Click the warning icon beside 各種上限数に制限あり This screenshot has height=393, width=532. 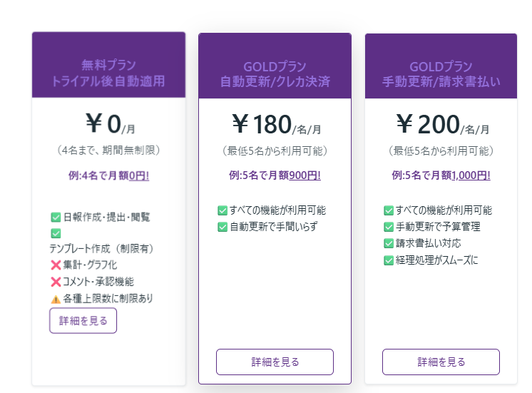coord(56,298)
